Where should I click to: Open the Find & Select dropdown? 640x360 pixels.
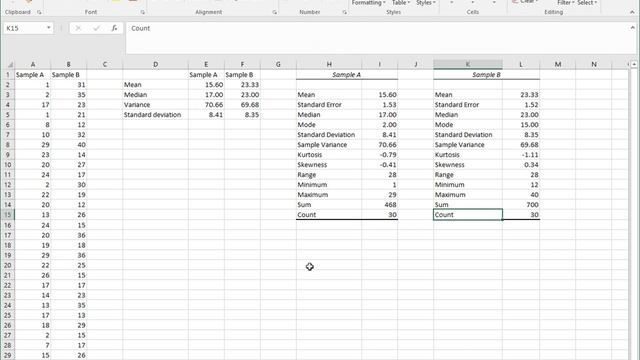click(x=587, y=3)
